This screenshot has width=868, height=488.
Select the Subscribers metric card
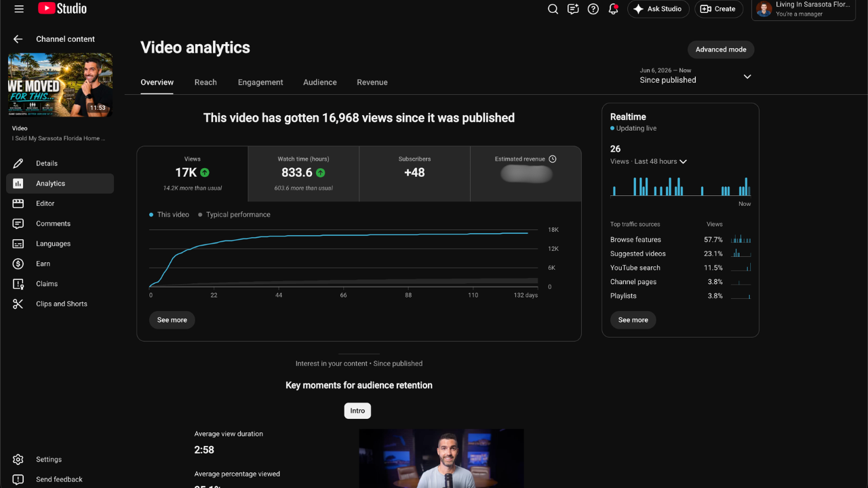(x=414, y=174)
